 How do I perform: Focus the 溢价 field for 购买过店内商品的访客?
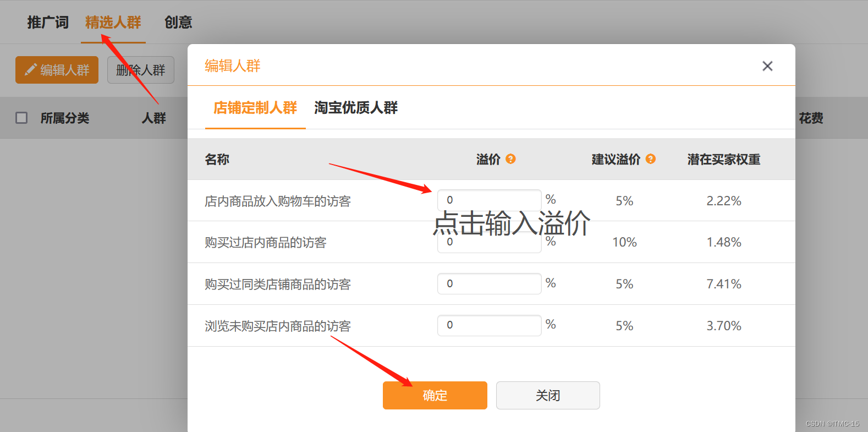click(490, 242)
